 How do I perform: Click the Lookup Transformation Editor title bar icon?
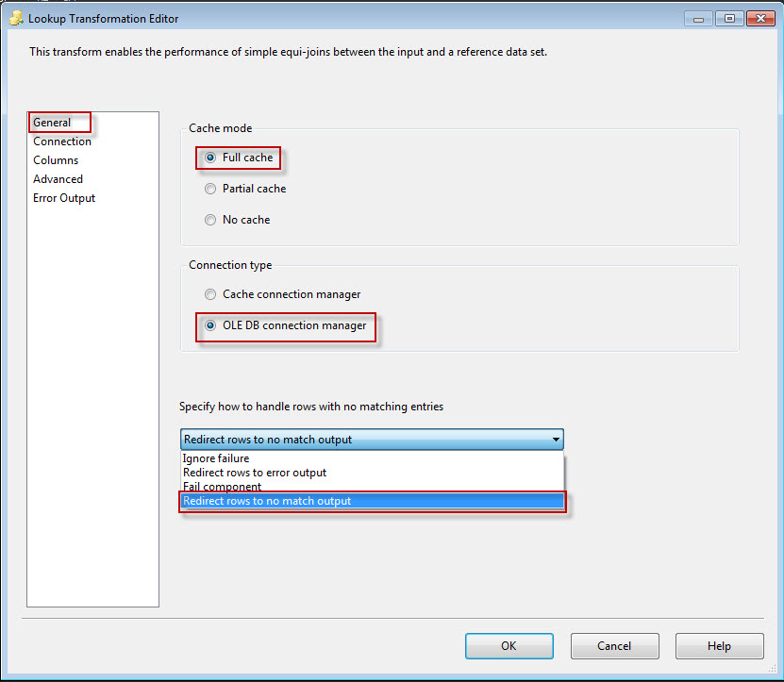(x=16, y=18)
